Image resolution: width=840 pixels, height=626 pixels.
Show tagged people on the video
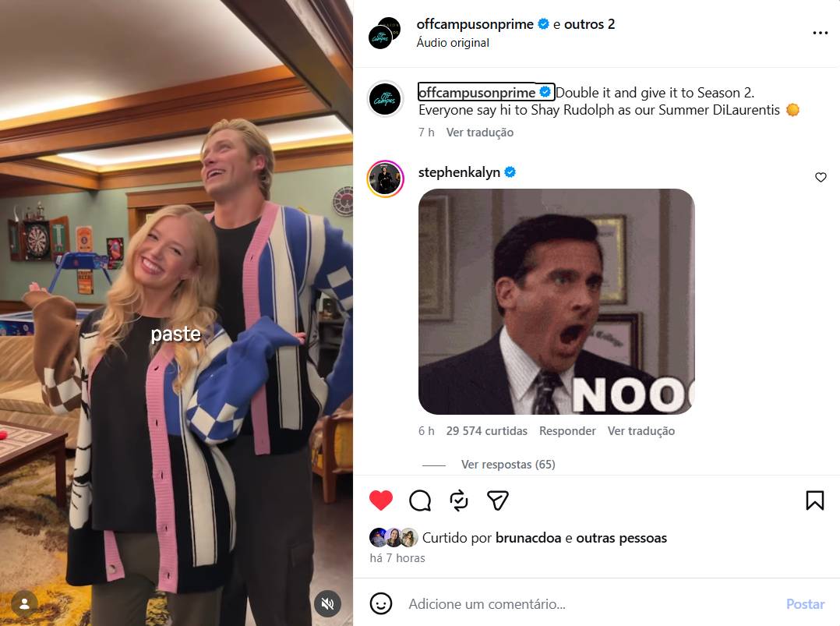[x=24, y=603]
